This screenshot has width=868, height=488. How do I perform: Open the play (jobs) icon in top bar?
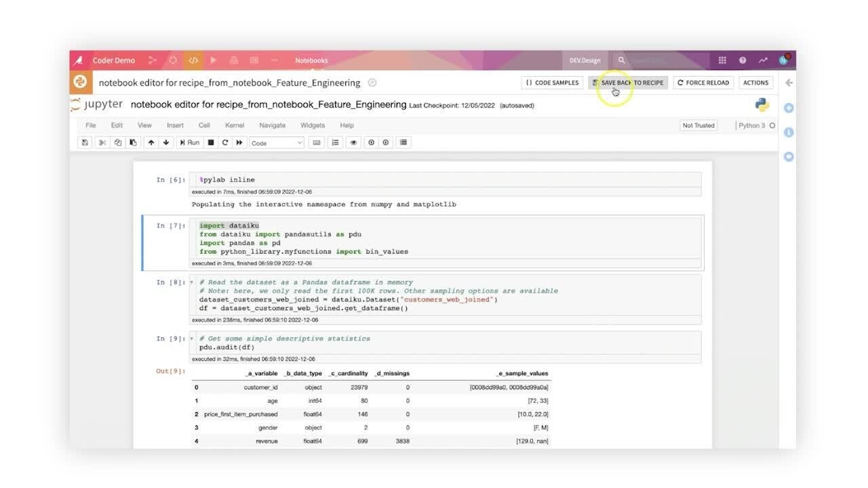[214, 60]
